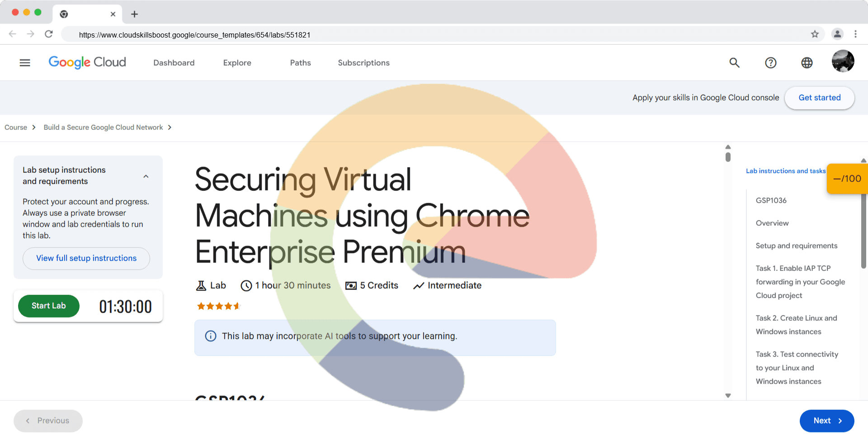Reload the page in the browser
868x441 pixels.
tap(49, 34)
